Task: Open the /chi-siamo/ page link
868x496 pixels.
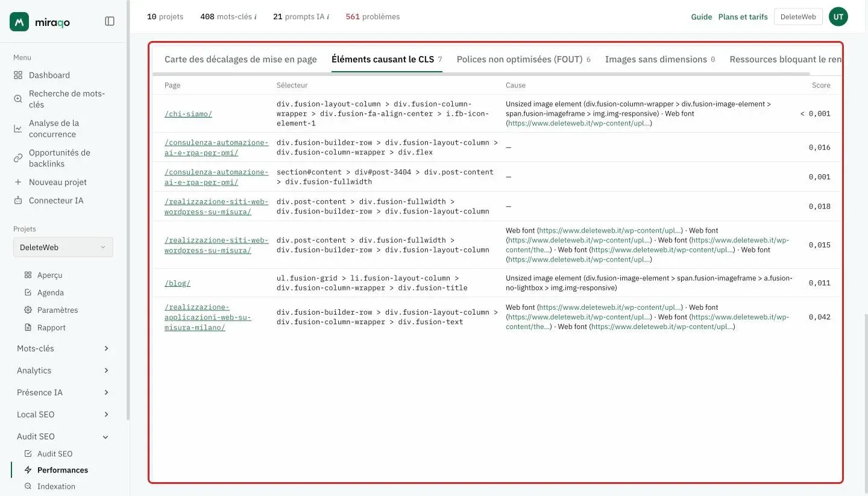Action: click(188, 113)
